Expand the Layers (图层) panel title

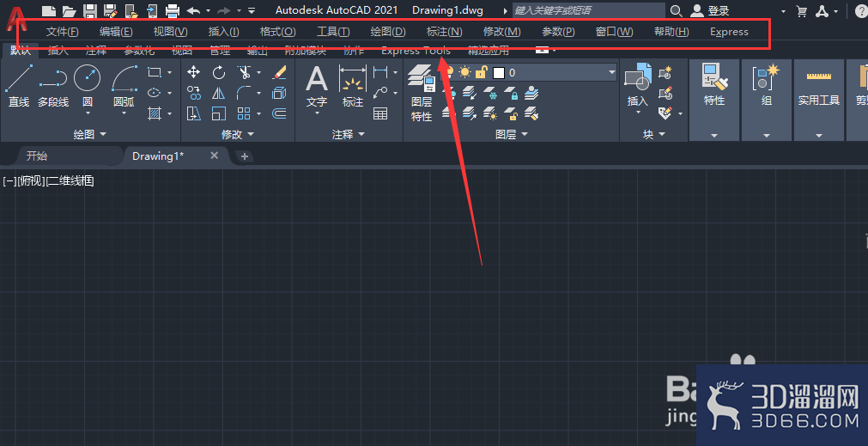(x=511, y=134)
